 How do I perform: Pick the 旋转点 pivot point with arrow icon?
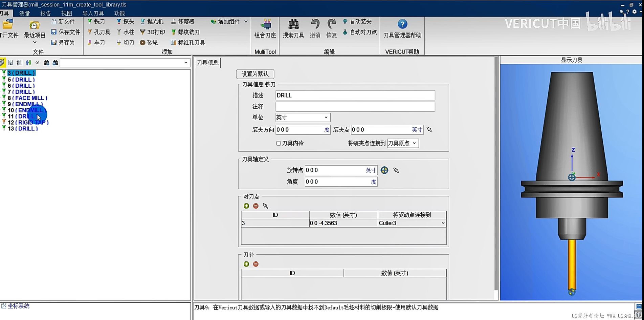396,170
